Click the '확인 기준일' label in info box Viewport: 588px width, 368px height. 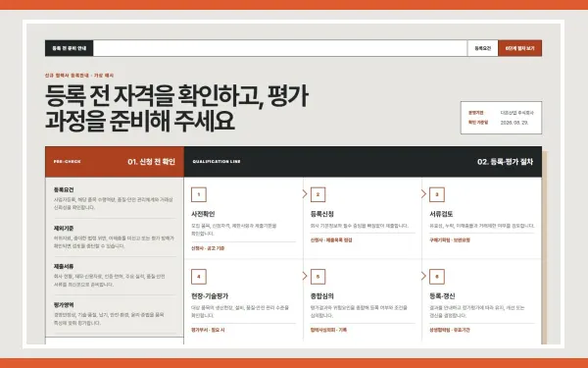pos(478,123)
